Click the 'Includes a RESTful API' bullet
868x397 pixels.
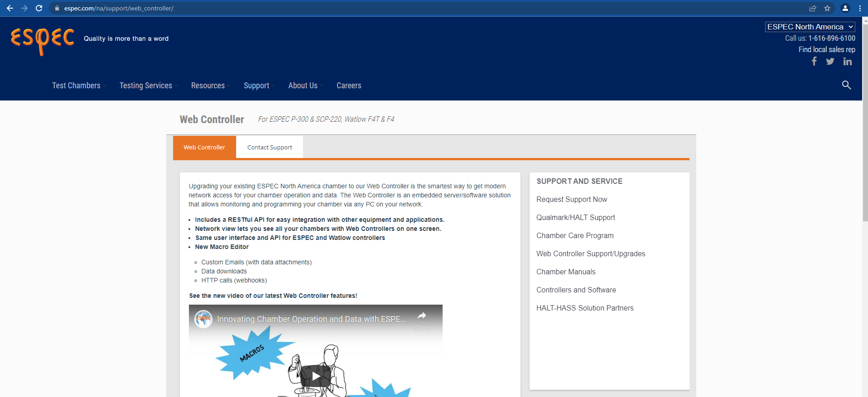click(x=319, y=220)
